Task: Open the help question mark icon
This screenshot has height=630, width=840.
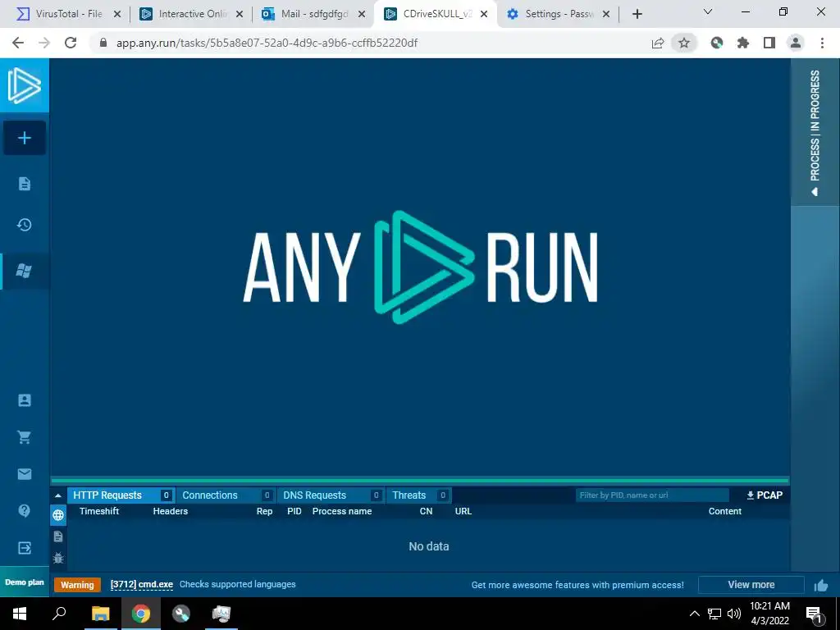Action: [25, 510]
